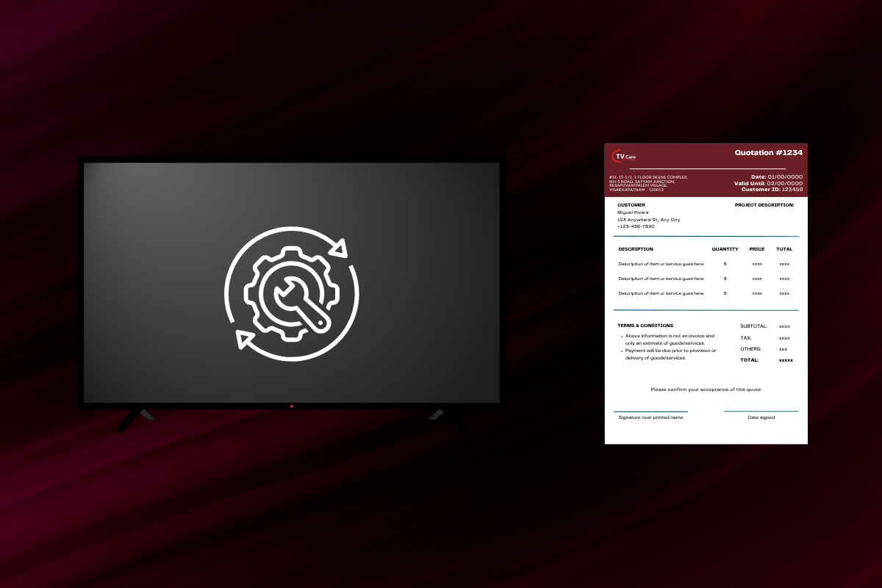882x588 pixels.
Task: Click the PROJECT DESCRIPTION label
Action: pyautogui.click(x=764, y=205)
